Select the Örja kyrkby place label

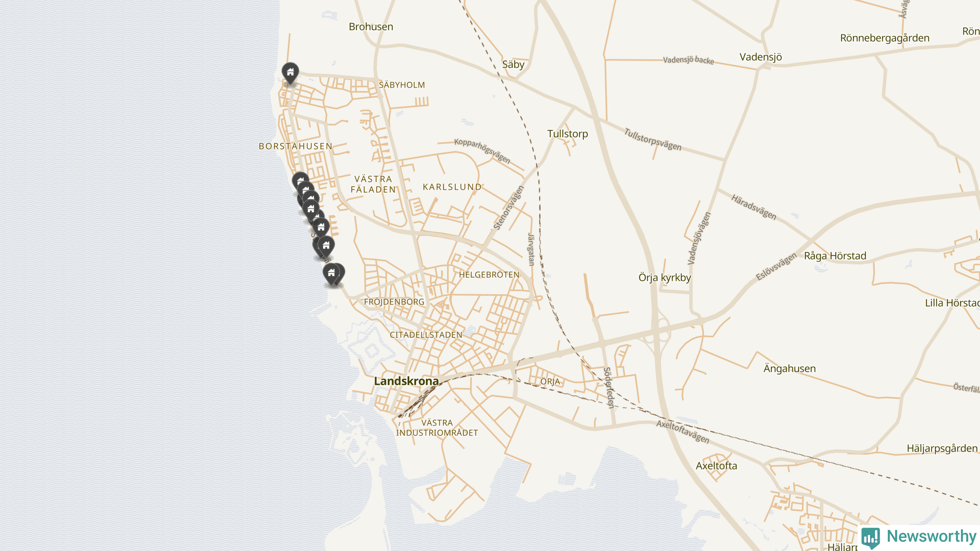665,277
